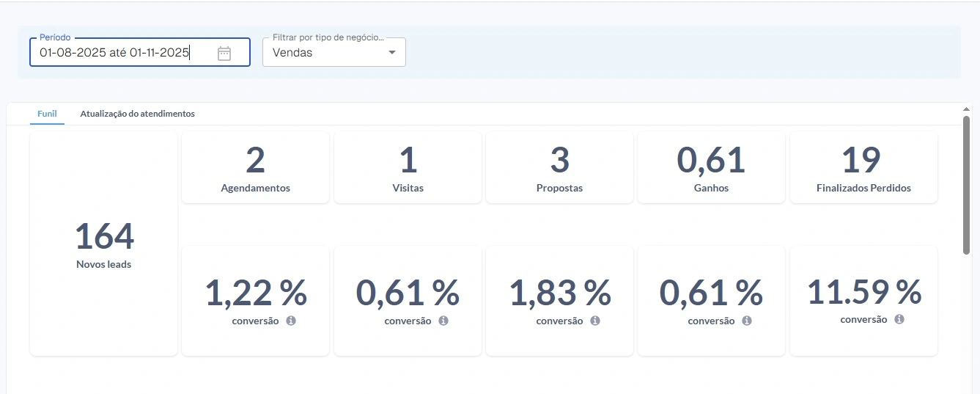
Task: Select the Agendamentos count card
Action: pyautogui.click(x=255, y=168)
